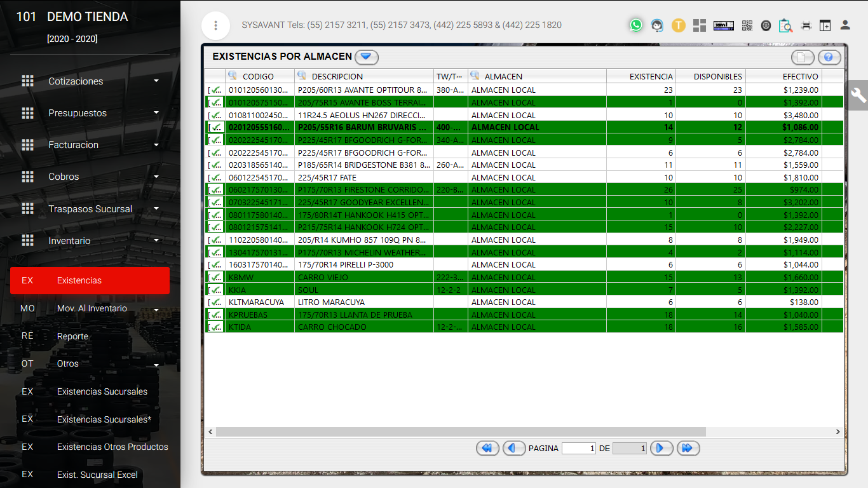Toggle checkmark on P205/60R13 AVANTE OPTITOUR row
The width and height of the screenshot is (868, 488).
tap(215, 90)
